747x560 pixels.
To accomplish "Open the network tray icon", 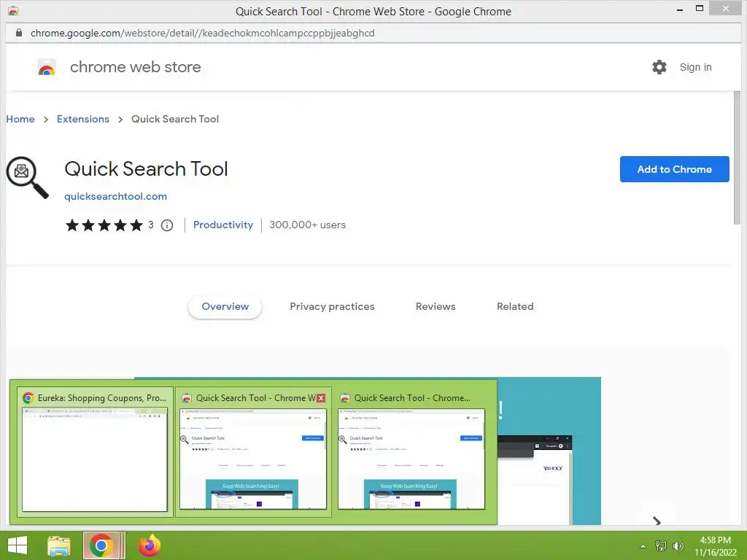I will coord(660,546).
